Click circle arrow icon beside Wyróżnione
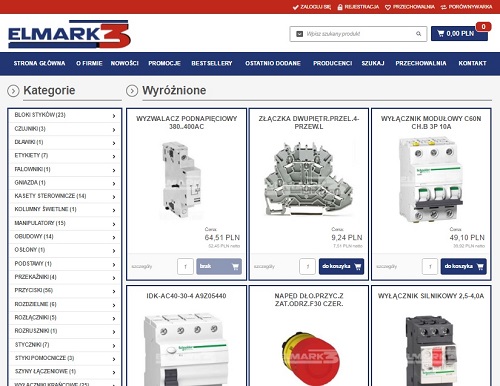This screenshot has width=500, height=386. coord(132,91)
